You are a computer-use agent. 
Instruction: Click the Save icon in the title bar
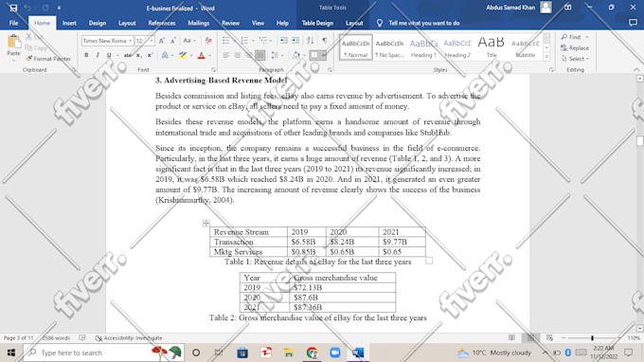pos(13,8)
